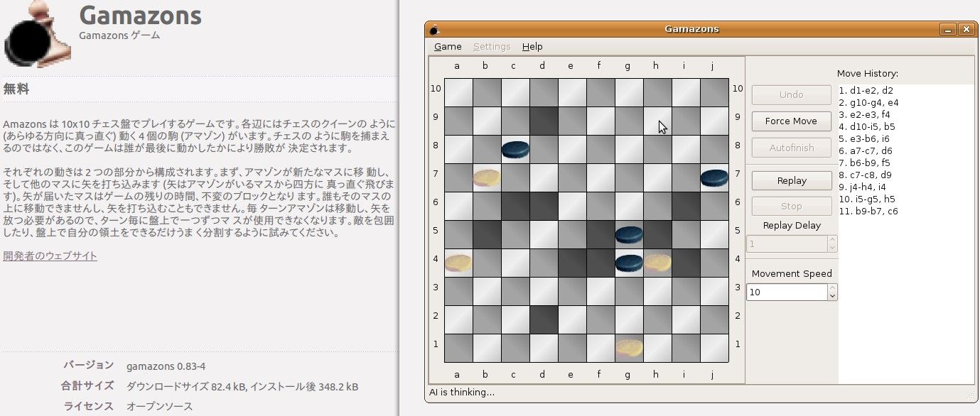Click the Stop button

792,206
